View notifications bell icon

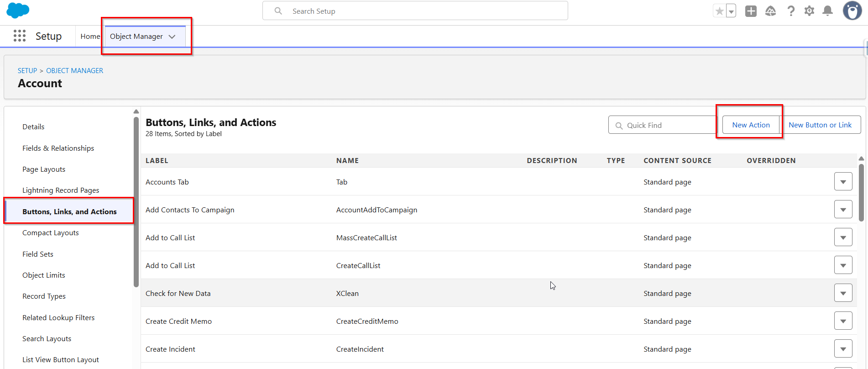(x=827, y=11)
